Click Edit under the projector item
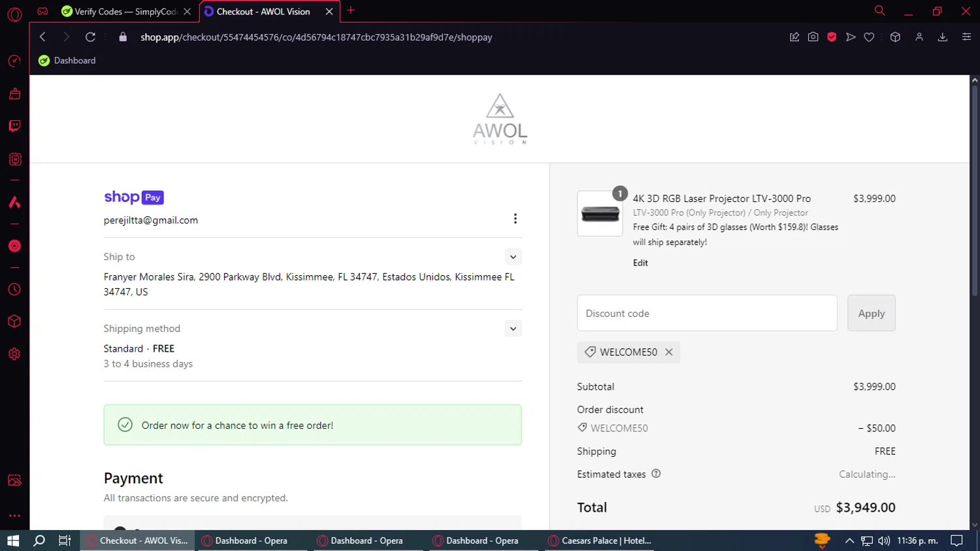Viewport: 980px width, 551px height. pyautogui.click(x=640, y=263)
